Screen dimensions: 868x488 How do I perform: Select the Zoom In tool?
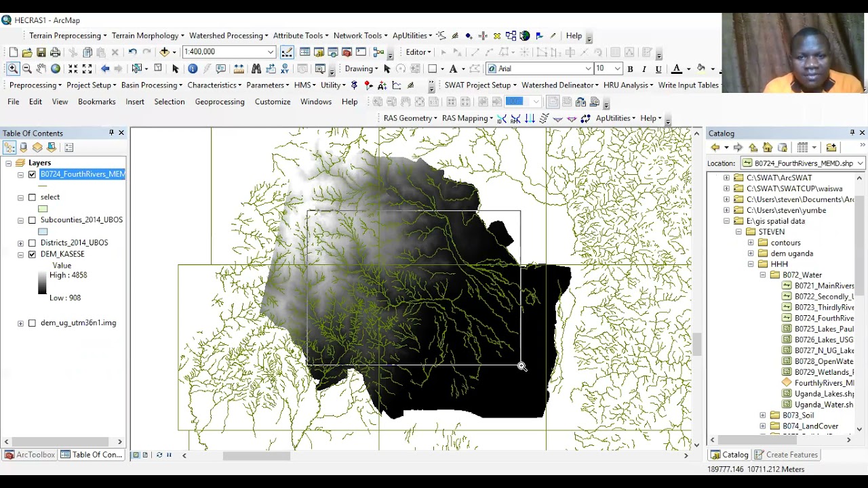[x=13, y=68]
